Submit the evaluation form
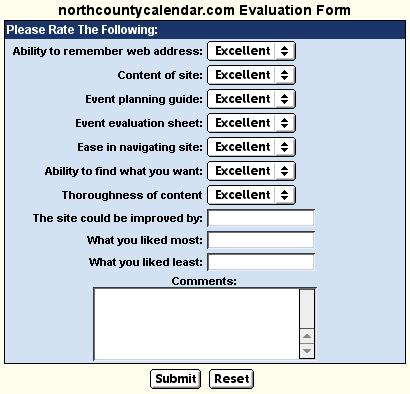Screen dimensions: 410x394 pyautogui.click(x=175, y=379)
